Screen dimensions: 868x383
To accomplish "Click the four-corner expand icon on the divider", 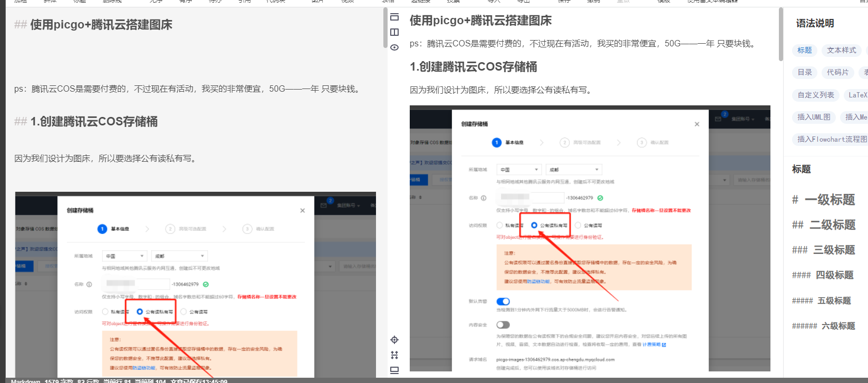I will coord(394,355).
